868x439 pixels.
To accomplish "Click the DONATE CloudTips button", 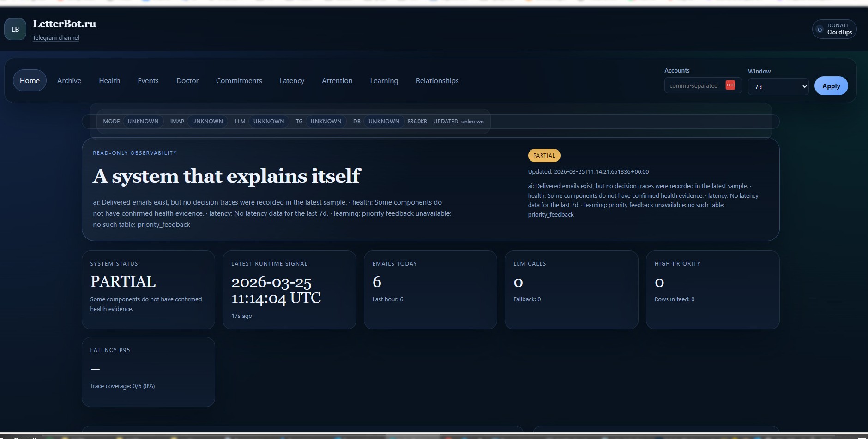I will 834,29.
